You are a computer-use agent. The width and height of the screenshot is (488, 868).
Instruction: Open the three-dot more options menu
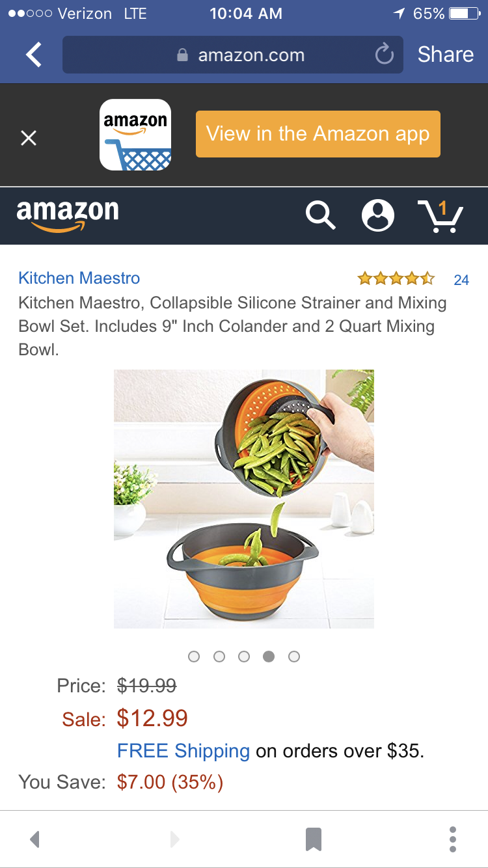(453, 839)
